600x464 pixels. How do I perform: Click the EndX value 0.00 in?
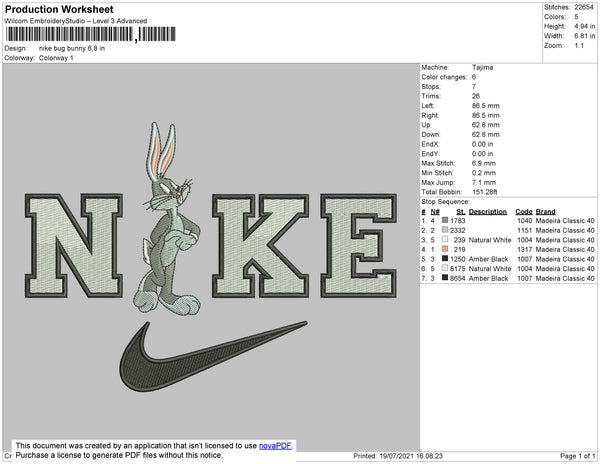pos(483,144)
